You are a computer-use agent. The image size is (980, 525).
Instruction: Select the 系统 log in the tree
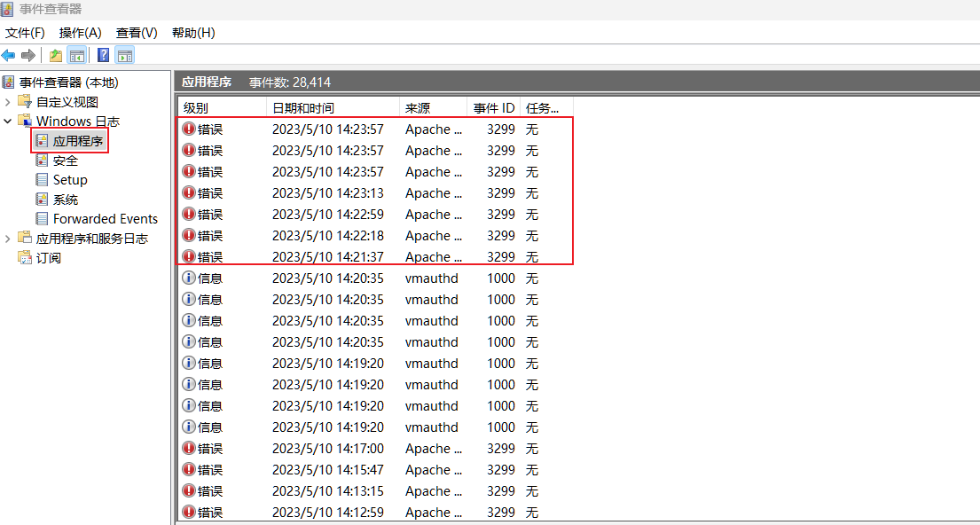click(x=66, y=200)
